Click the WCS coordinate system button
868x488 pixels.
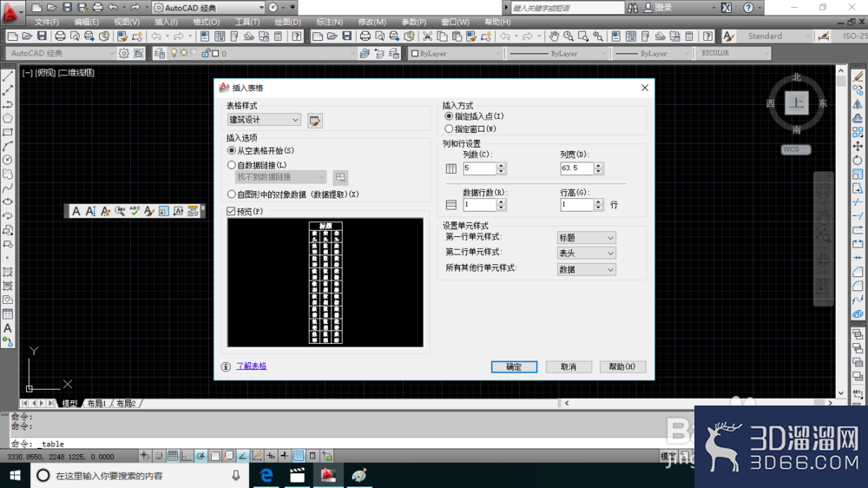(x=795, y=149)
